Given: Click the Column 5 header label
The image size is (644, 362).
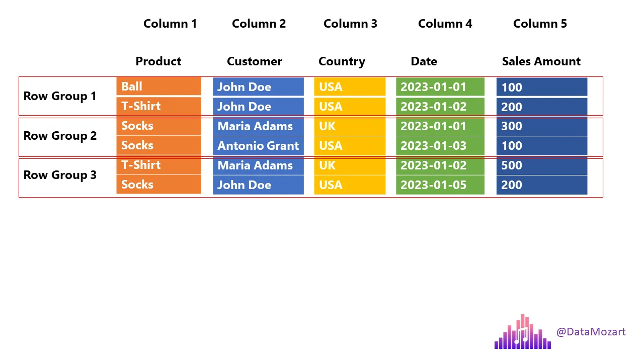Looking at the screenshot, I should pyautogui.click(x=540, y=24).
